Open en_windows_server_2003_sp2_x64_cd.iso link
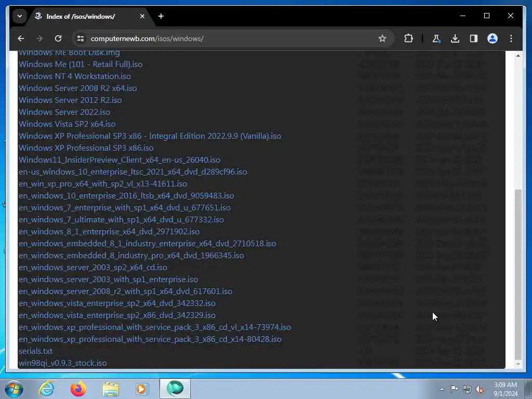The height and width of the screenshot is (399, 532). click(x=93, y=268)
